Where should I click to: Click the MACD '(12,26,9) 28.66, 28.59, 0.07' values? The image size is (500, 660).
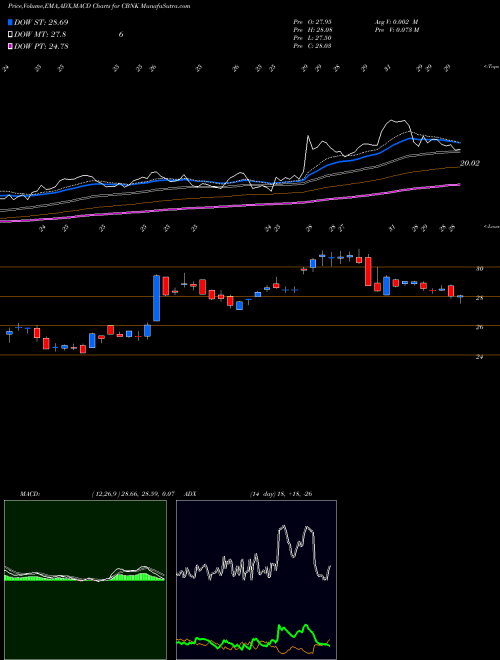pyautogui.click(x=133, y=494)
